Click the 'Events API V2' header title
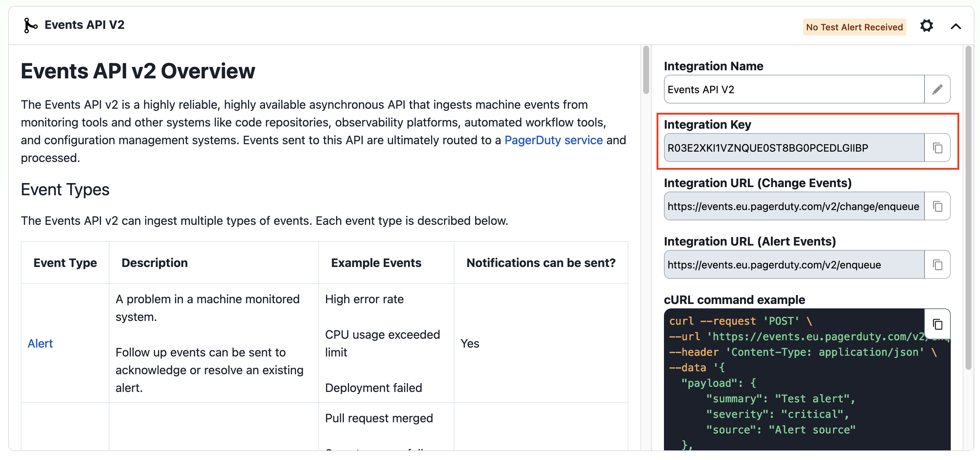Image resolution: width=980 pixels, height=460 pixels. coord(84,25)
